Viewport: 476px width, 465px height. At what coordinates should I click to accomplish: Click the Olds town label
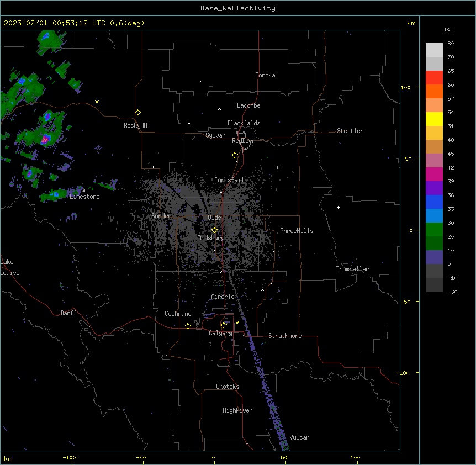tap(214, 218)
